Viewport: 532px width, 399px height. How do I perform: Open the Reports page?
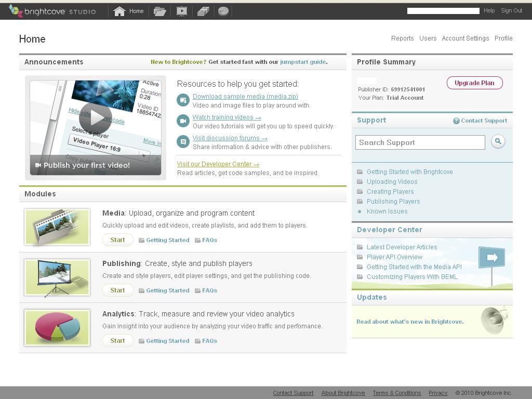(x=403, y=38)
